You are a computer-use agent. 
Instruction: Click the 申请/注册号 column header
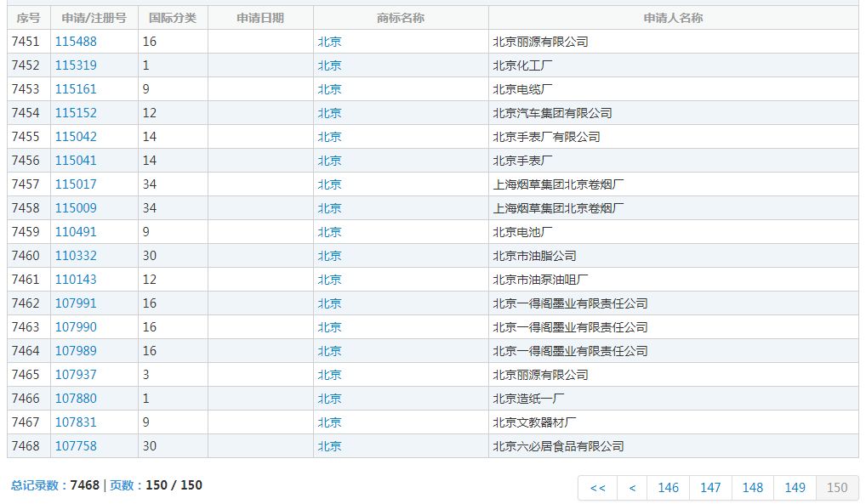click(94, 18)
